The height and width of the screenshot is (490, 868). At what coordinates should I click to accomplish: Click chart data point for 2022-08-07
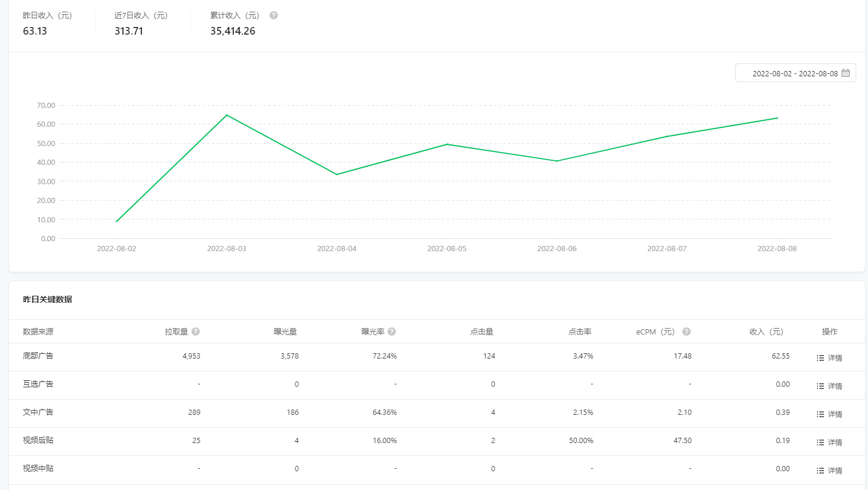(667, 136)
